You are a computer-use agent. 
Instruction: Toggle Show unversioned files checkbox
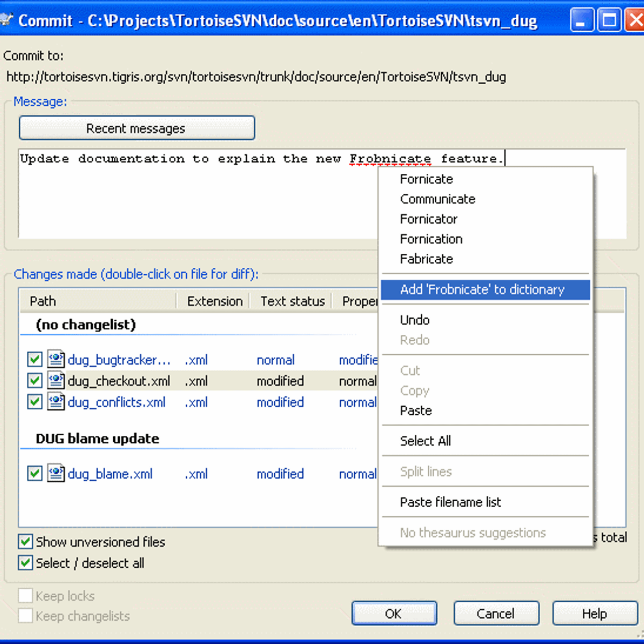tap(25, 542)
